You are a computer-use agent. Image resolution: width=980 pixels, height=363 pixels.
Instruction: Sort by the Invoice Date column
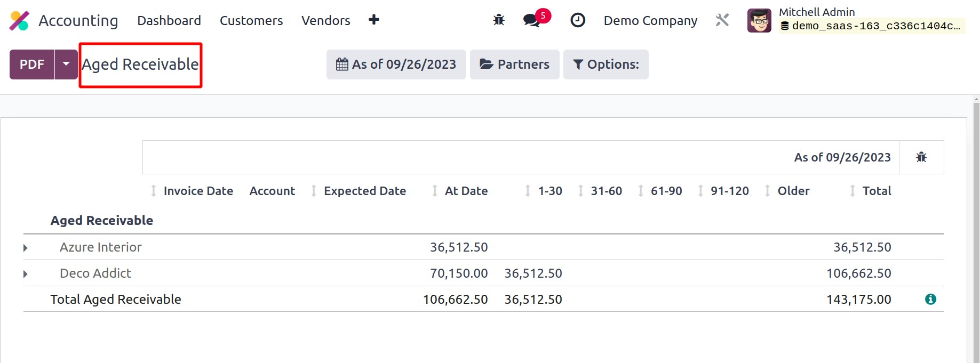(198, 191)
